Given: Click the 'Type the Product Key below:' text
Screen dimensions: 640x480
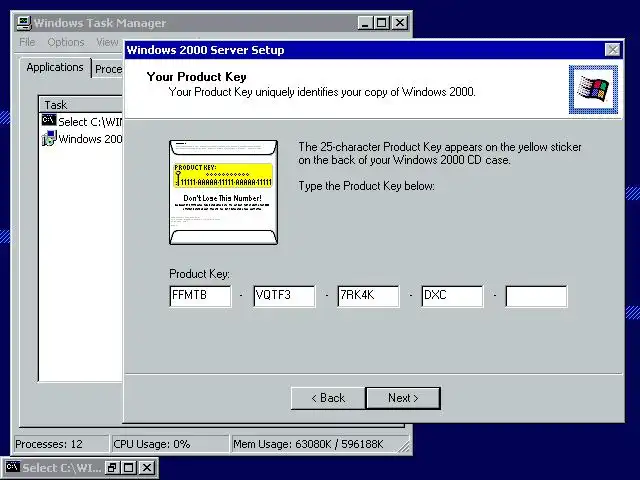Looking at the screenshot, I should click(x=367, y=186).
